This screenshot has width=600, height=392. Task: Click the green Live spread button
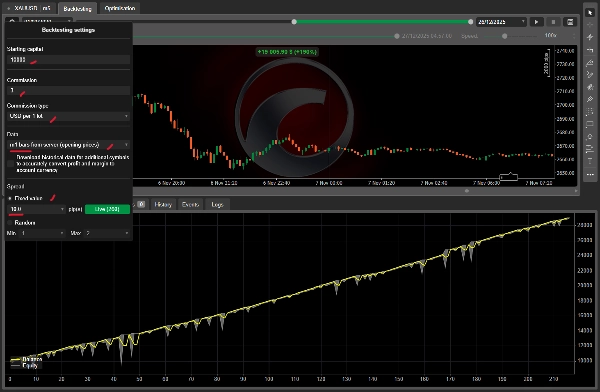tap(107, 209)
